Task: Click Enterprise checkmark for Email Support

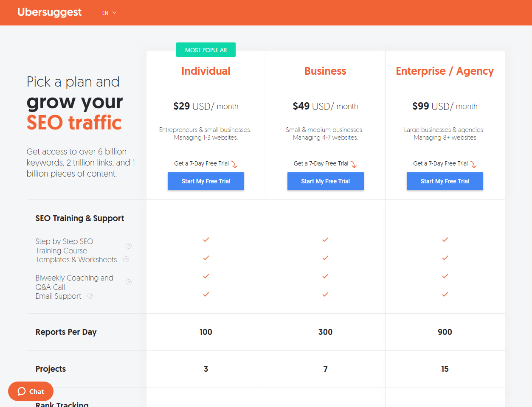Action: pos(445,295)
